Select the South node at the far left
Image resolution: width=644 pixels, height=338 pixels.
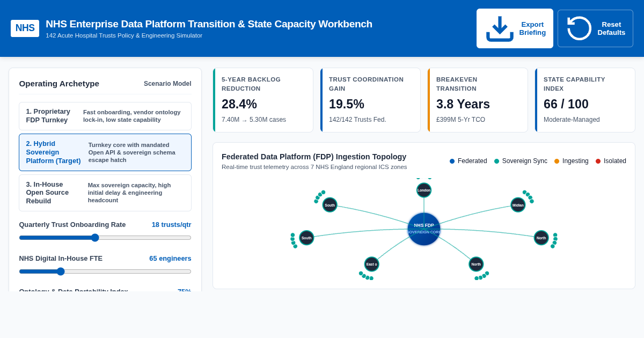click(x=306, y=238)
